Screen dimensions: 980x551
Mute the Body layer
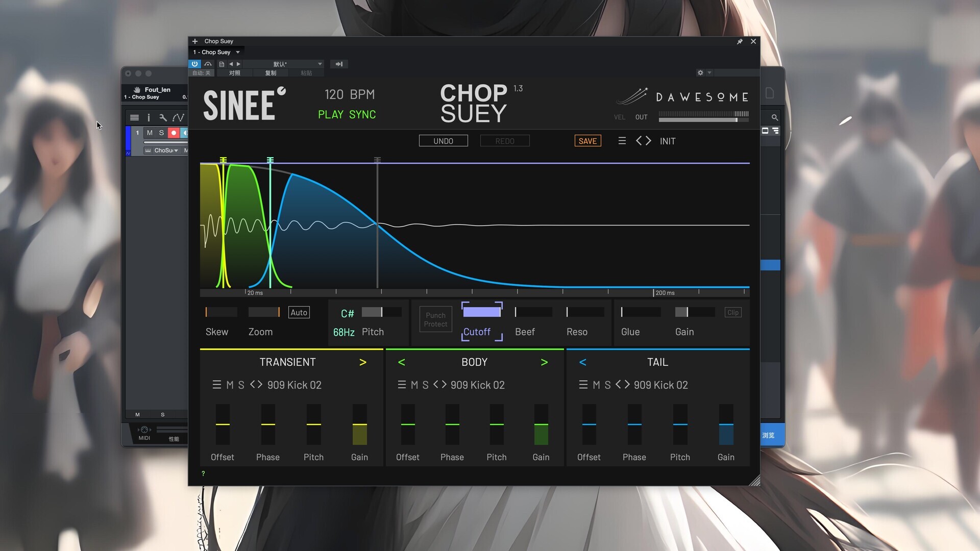(x=414, y=385)
